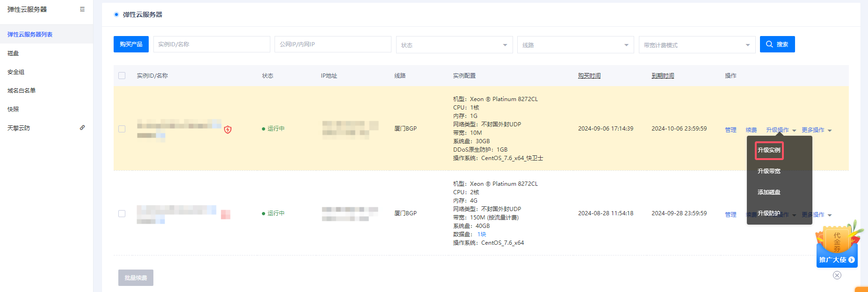This screenshot has height=292, width=868.
Task: Collapse the sidebar via hamburger icon
Action: 82,9
